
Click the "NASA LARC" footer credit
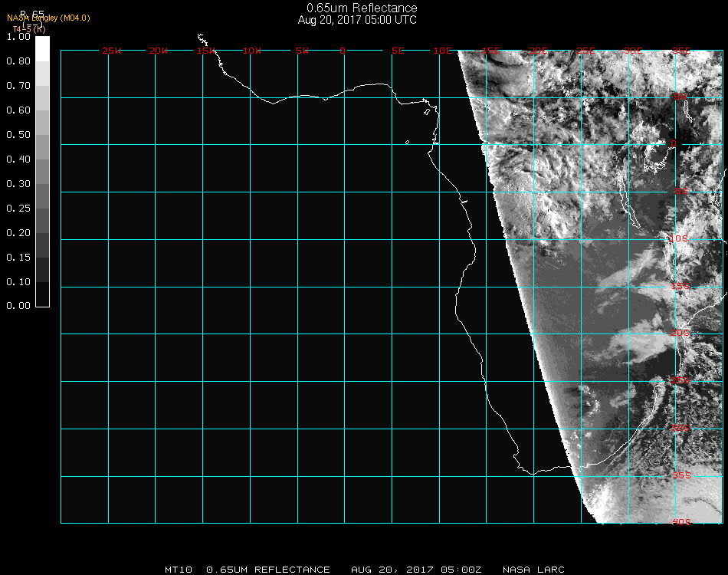coord(533,570)
